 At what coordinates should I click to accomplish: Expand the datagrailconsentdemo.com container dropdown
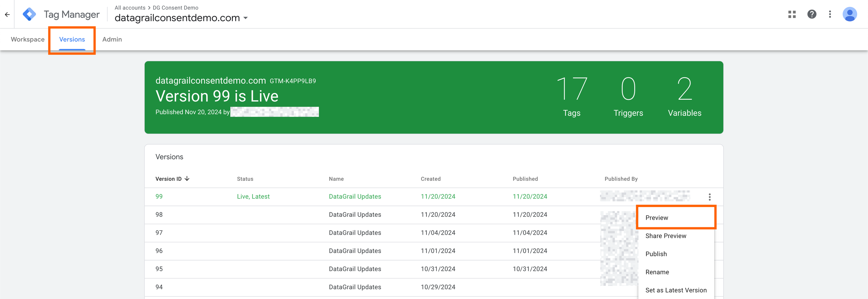[246, 18]
